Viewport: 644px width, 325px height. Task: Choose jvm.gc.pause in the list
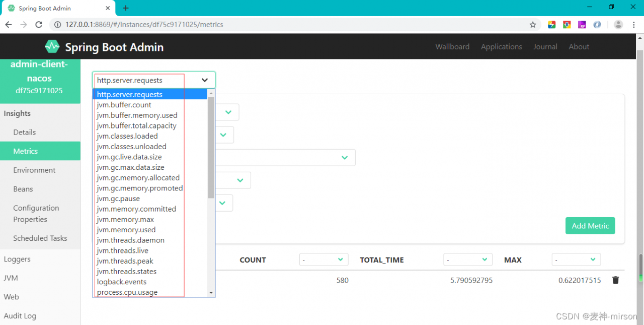tap(150, 199)
